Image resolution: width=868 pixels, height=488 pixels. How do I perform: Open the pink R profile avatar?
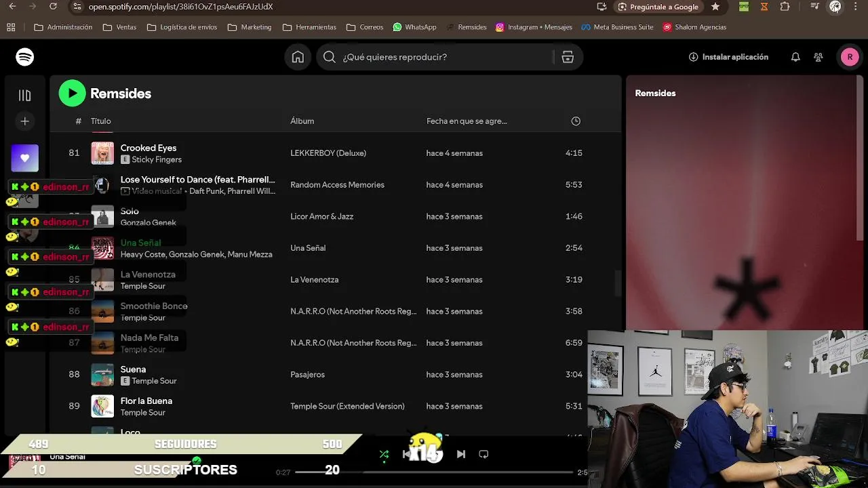850,57
